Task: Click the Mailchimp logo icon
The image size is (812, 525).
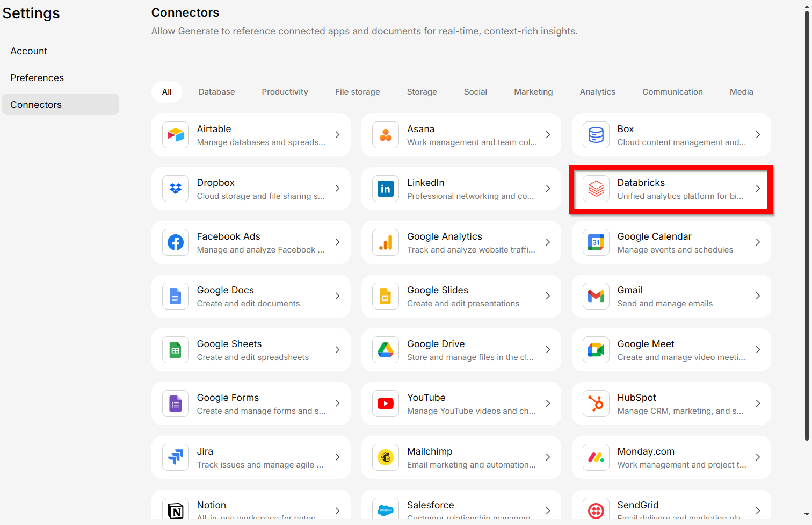Action: (x=386, y=457)
